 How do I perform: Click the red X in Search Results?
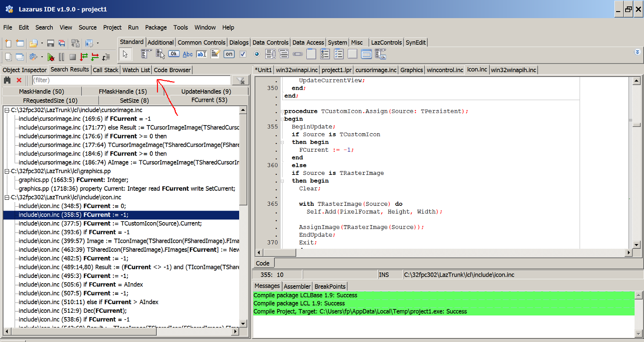click(x=19, y=80)
